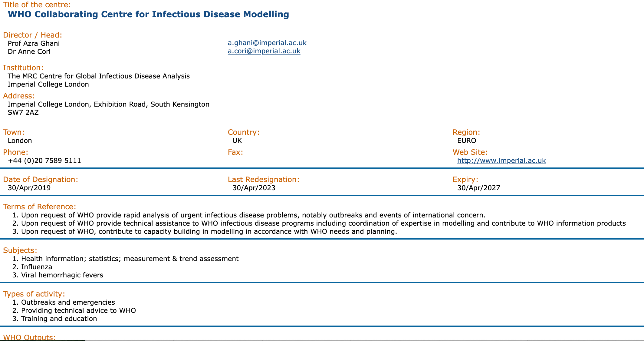Click the EURO region value
Screen dimensions: 644x341
466,141
